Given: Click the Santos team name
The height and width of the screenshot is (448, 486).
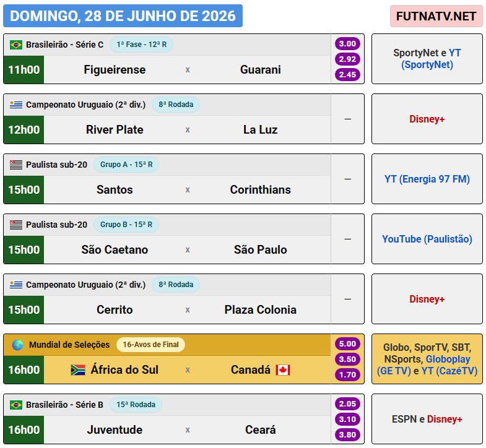Looking at the screenshot, I should point(115,190).
